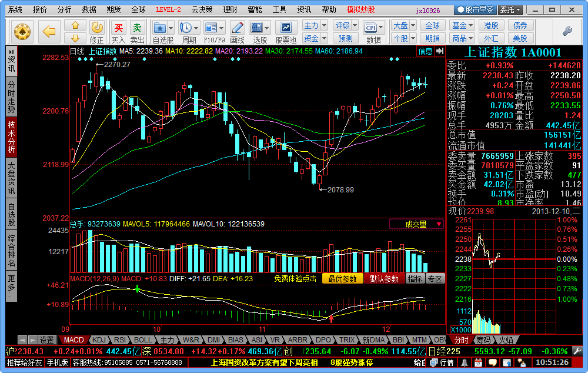The image size is (588, 373).
Task: Open the 模拟炒股 menu
Action: pos(361,10)
